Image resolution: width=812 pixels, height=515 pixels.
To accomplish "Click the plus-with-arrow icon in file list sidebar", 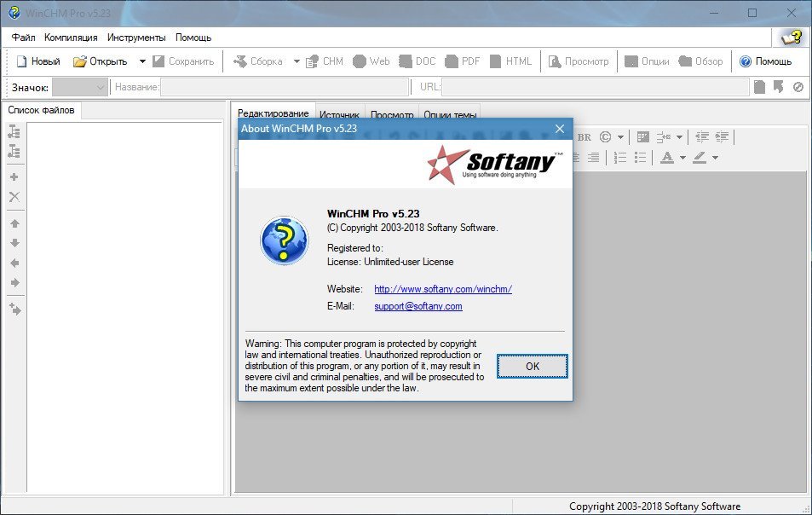I will pyautogui.click(x=15, y=310).
